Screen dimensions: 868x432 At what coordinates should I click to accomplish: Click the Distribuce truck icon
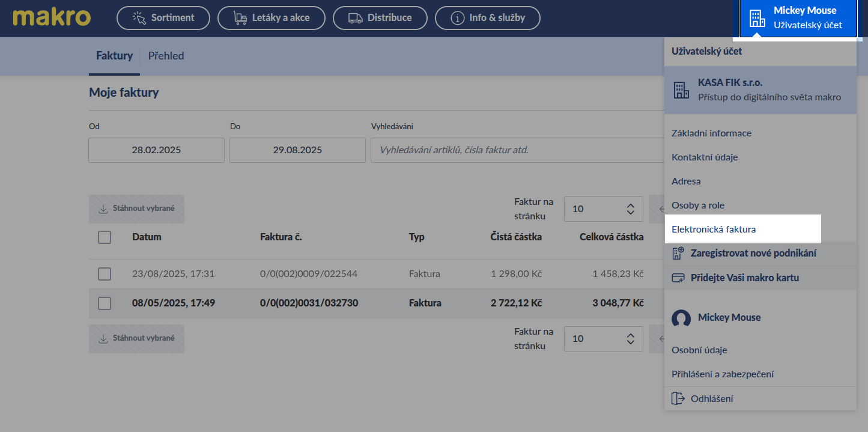coord(356,18)
